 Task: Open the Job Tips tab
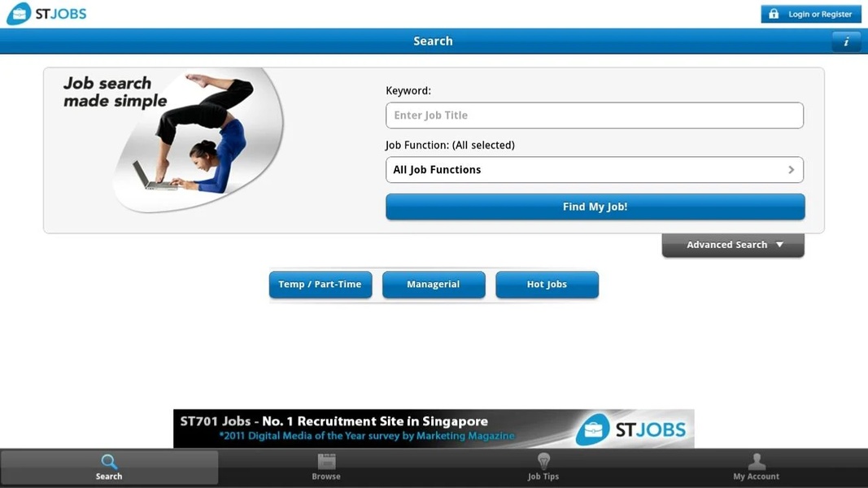tap(543, 468)
